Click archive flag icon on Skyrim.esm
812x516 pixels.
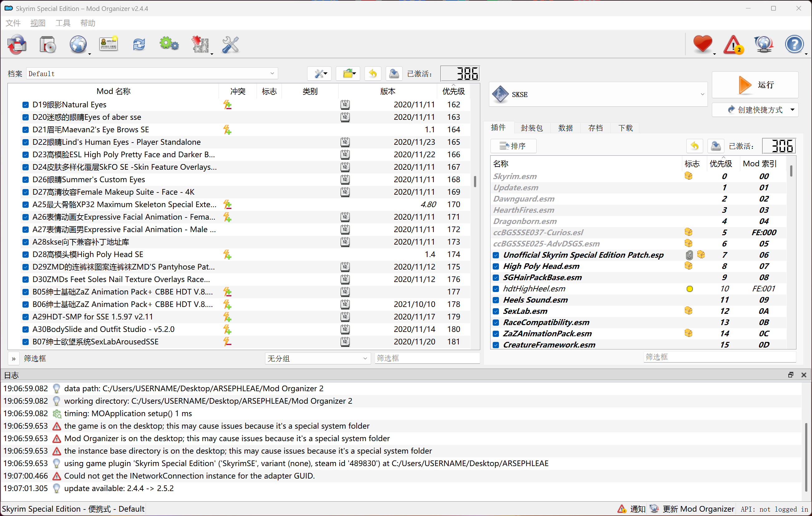coord(689,176)
